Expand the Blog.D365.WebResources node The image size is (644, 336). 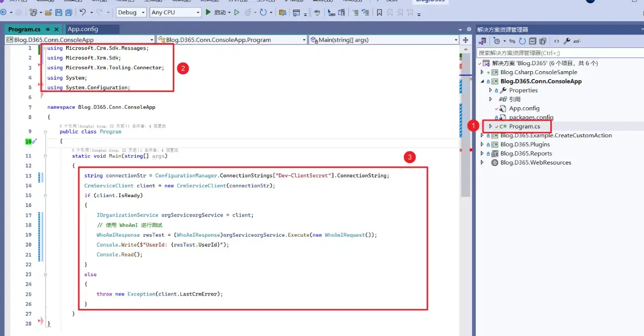point(482,162)
